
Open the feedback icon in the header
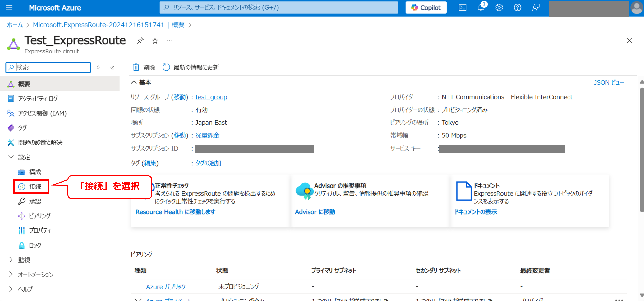pyautogui.click(x=536, y=7)
